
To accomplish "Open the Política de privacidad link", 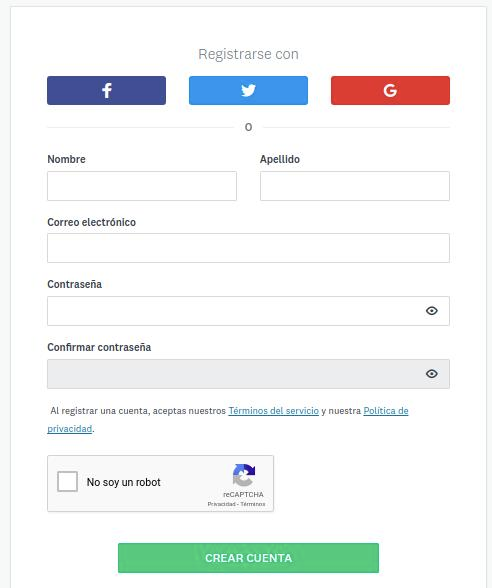I will tap(386, 411).
